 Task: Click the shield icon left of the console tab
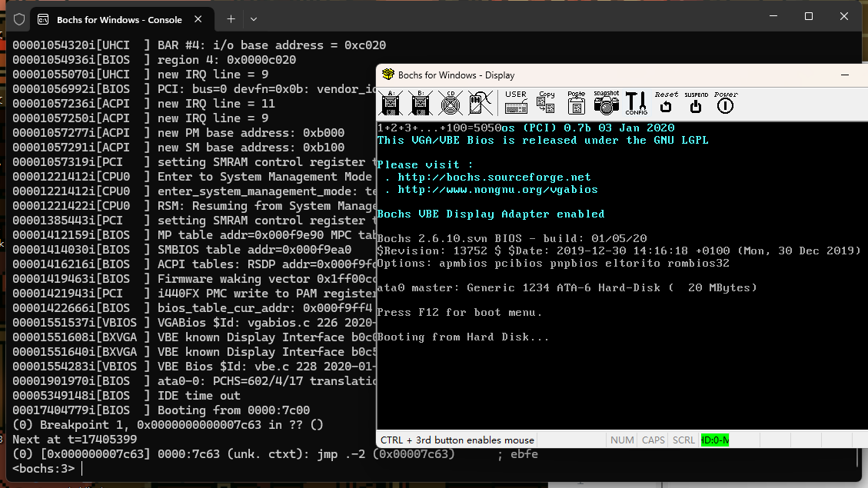coord(19,19)
